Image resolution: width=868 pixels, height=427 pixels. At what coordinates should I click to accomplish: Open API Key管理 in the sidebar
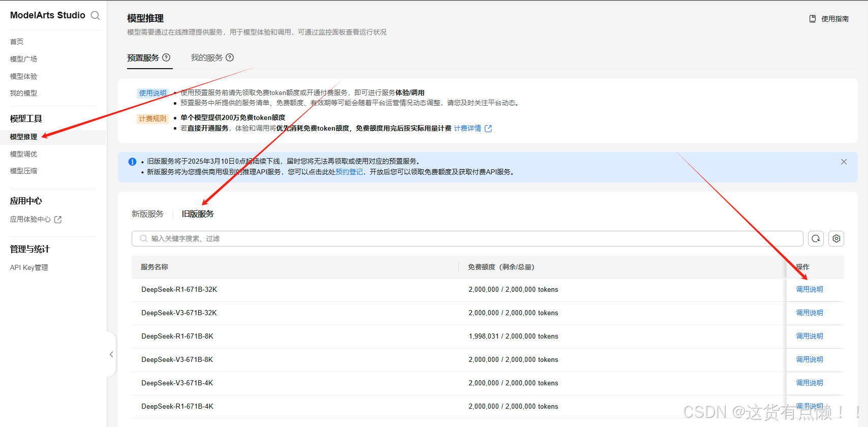click(29, 267)
